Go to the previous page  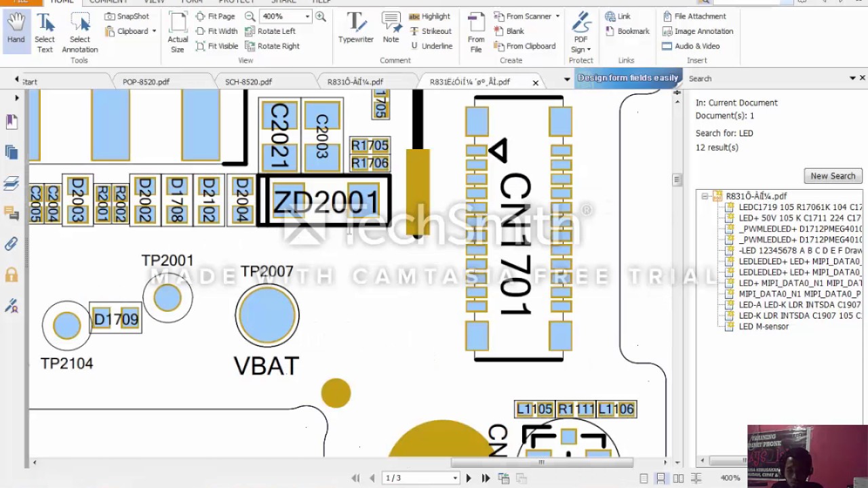372,478
